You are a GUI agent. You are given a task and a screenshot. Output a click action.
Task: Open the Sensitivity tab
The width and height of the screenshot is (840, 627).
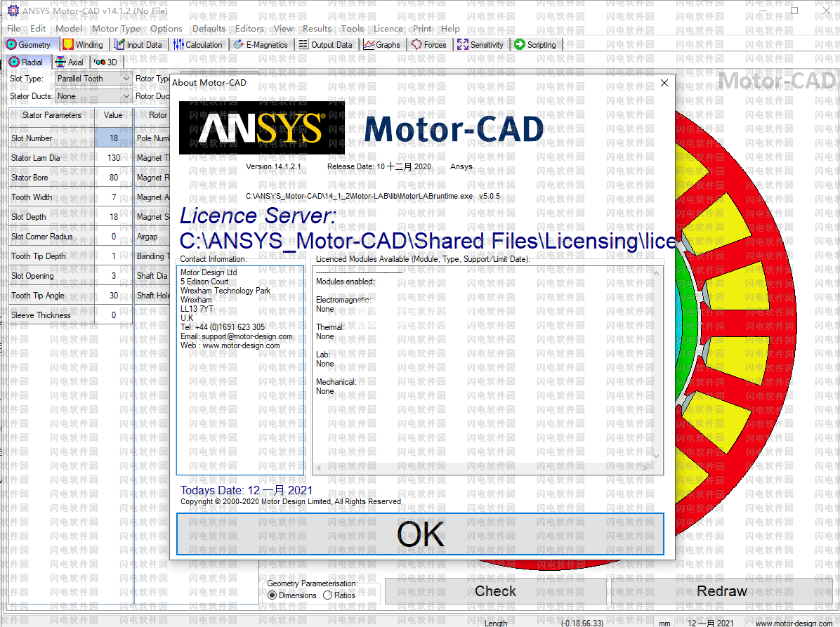pyautogui.click(x=480, y=44)
